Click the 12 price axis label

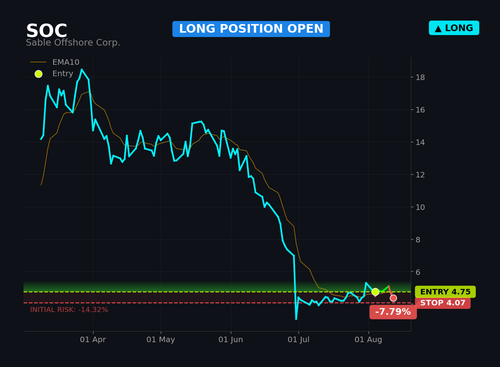click(420, 175)
